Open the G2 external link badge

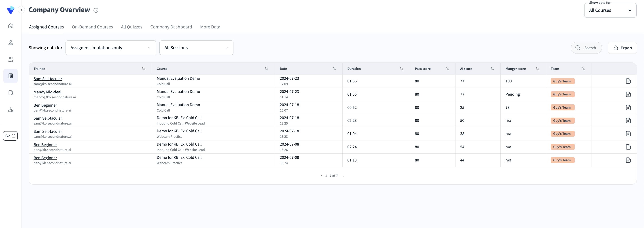point(10,136)
